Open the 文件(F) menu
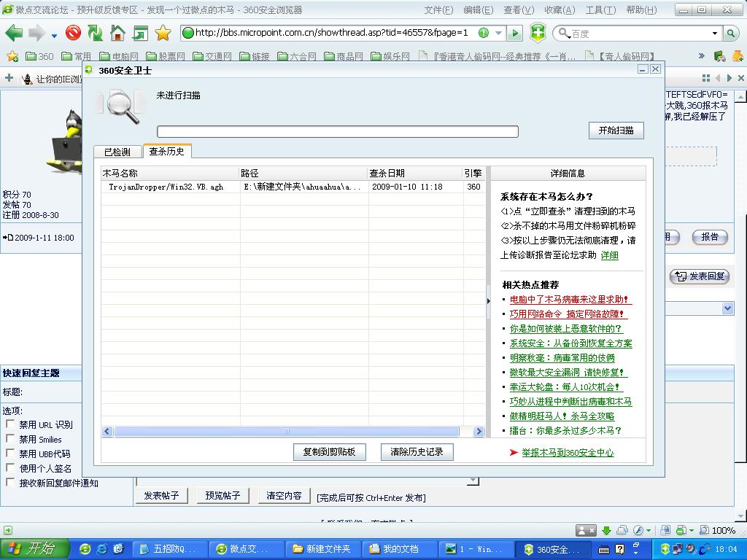747x560 pixels. point(438,10)
